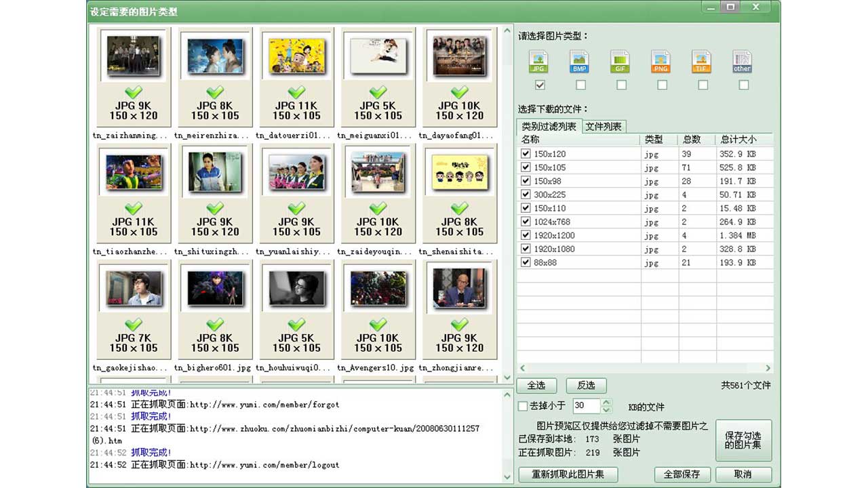Increase the KB value with the up stepper
Viewport: 868px width, 488px height.
(x=606, y=402)
